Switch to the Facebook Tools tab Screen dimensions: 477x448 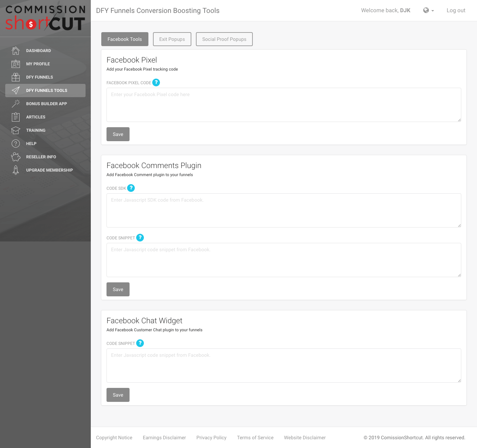(125, 39)
